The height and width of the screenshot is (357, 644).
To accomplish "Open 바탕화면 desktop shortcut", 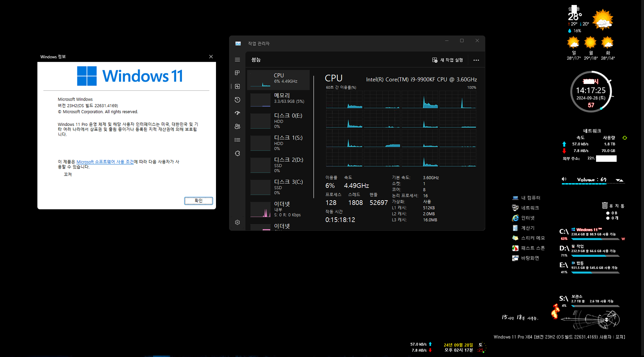I will 525,258.
